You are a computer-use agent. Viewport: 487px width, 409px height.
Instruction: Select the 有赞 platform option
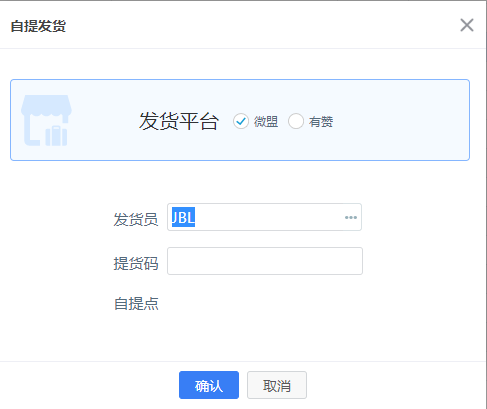[296, 121]
